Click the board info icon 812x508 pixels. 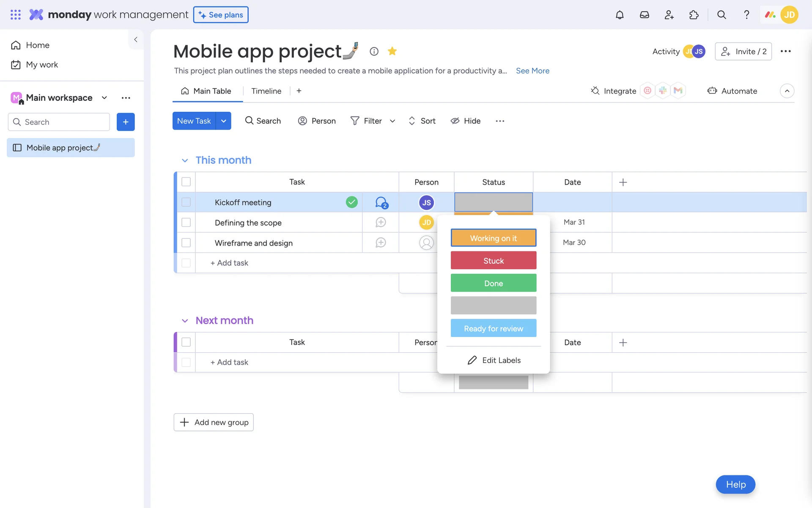(x=374, y=51)
